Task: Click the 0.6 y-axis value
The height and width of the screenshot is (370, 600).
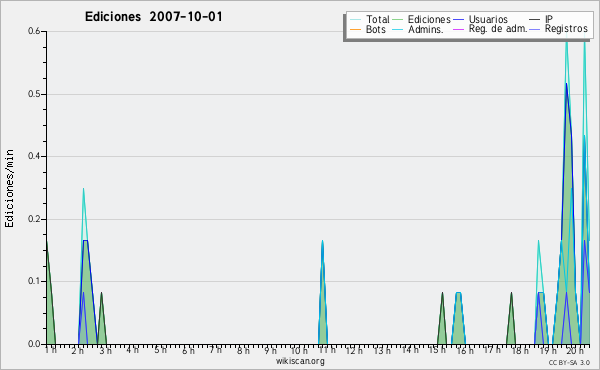Action: click(x=34, y=31)
